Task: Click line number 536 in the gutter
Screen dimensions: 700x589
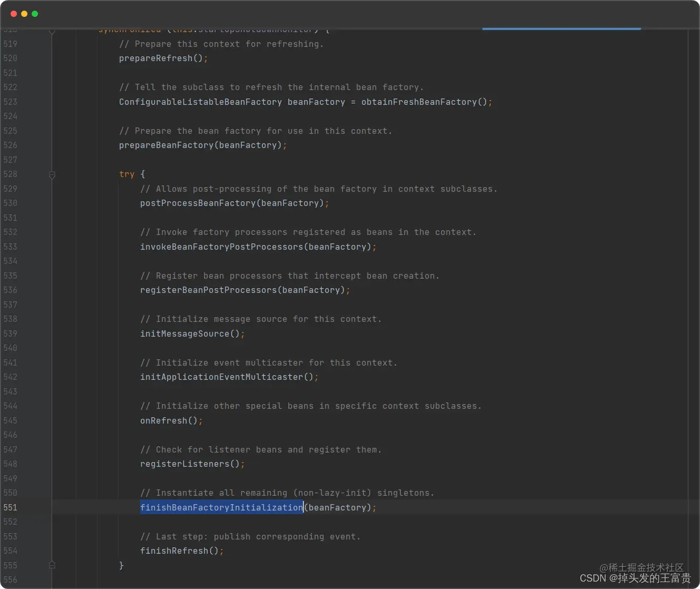Action: (x=11, y=290)
